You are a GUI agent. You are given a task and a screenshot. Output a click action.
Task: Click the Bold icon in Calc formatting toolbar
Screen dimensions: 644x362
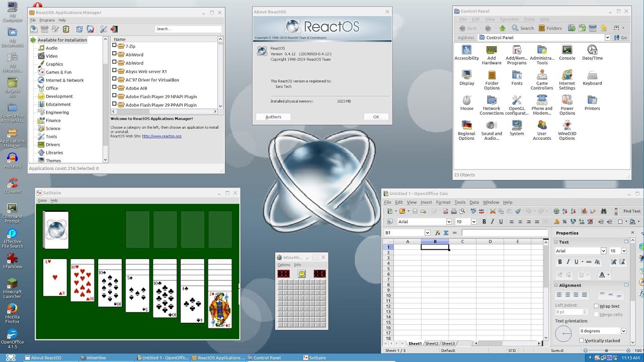(484, 222)
